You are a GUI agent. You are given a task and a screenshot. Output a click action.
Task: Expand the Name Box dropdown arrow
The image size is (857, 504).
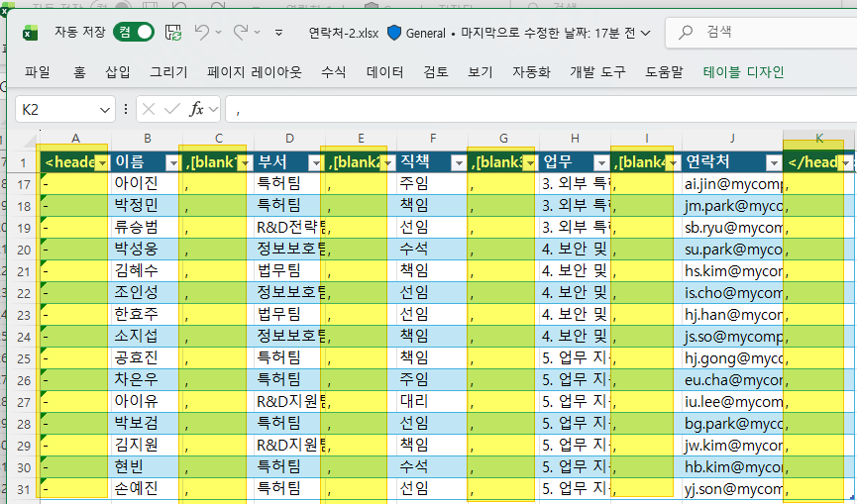pos(105,110)
